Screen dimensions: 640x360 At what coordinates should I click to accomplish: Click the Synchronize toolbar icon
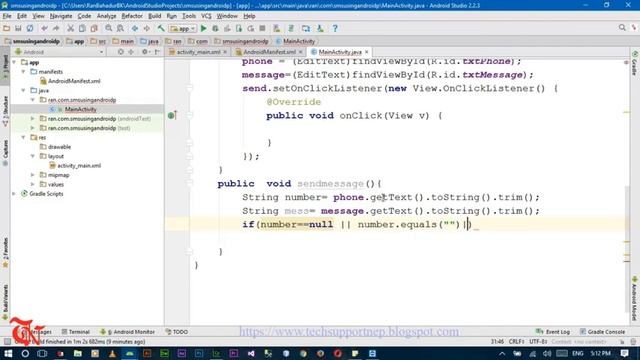[x=30, y=28]
